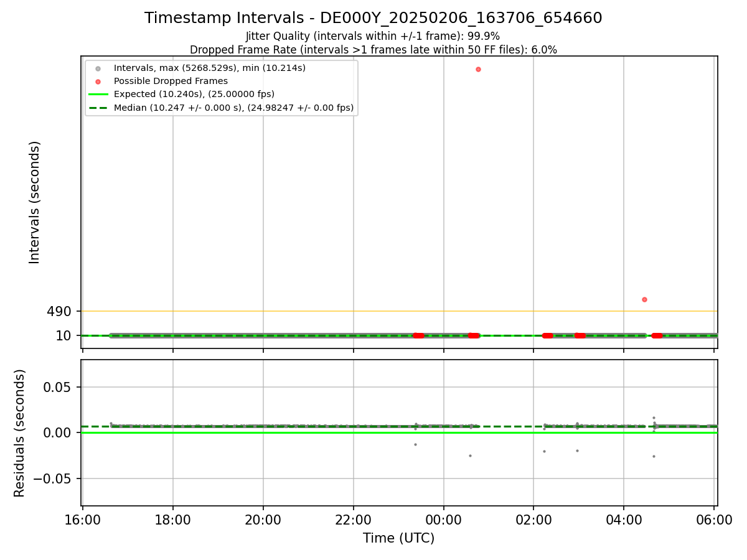Click the residual outlier point near 00:35
Viewport: 747px width, 560px height.
(x=470, y=455)
